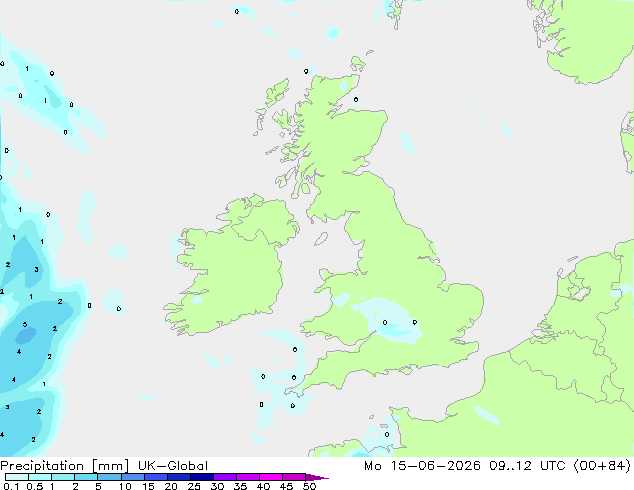The image size is (634, 490).
Task: Click the '45' legend scale label
Action: (286, 486)
